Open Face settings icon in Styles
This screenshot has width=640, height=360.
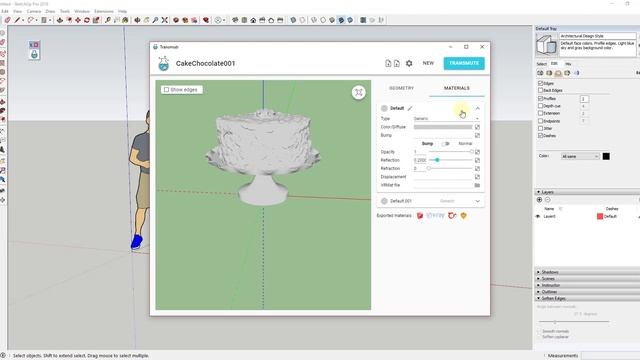(549, 73)
